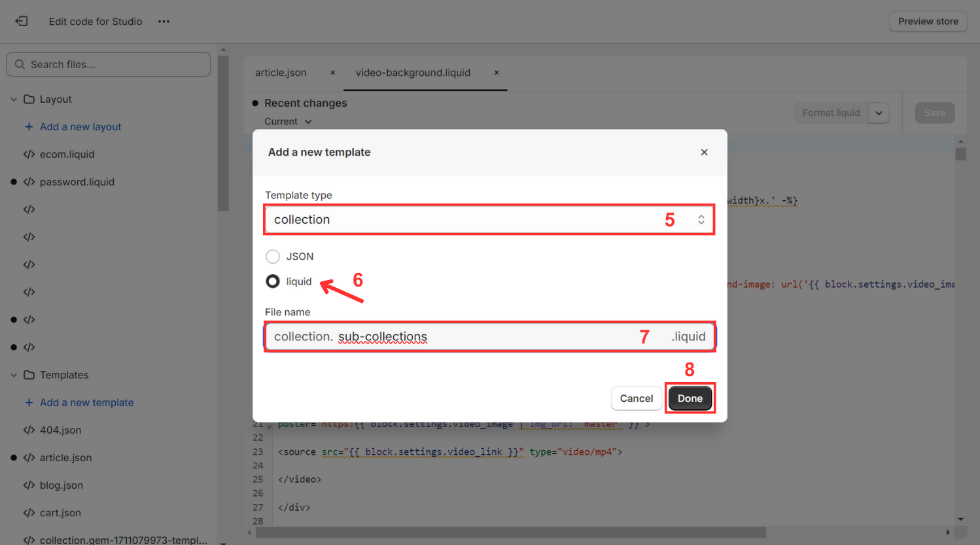The image size is (980, 545).
Task: Select the JSON radio option
Action: (273, 256)
